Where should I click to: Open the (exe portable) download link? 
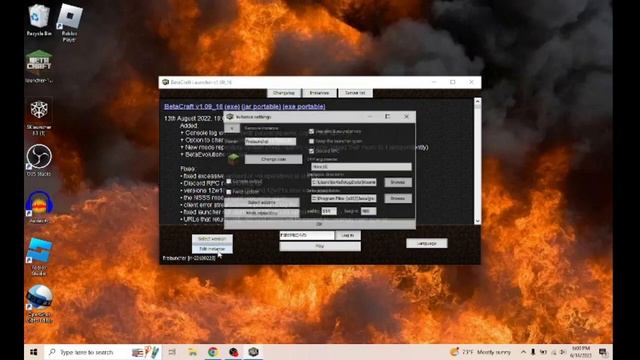point(304,107)
